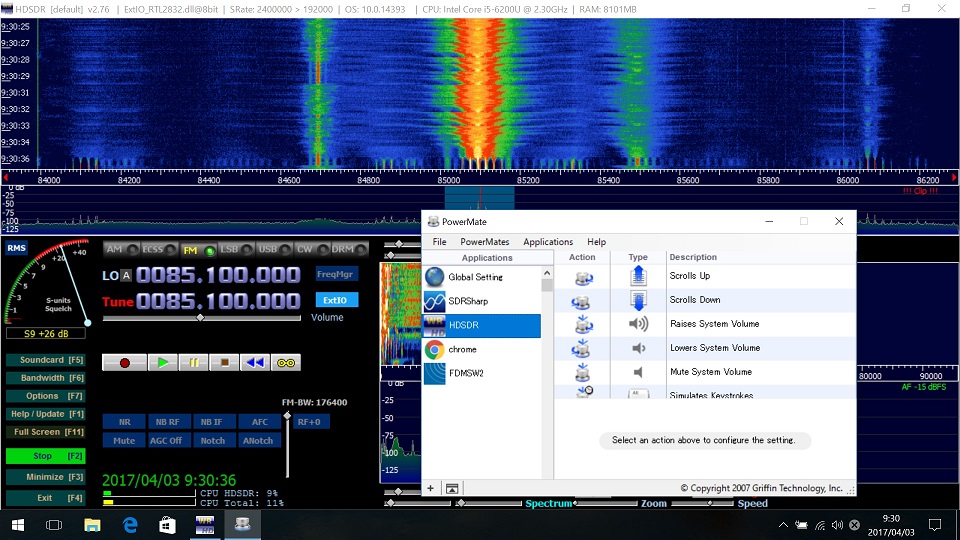Click the pause playback button
This screenshot has width=960, height=540.
193,362
